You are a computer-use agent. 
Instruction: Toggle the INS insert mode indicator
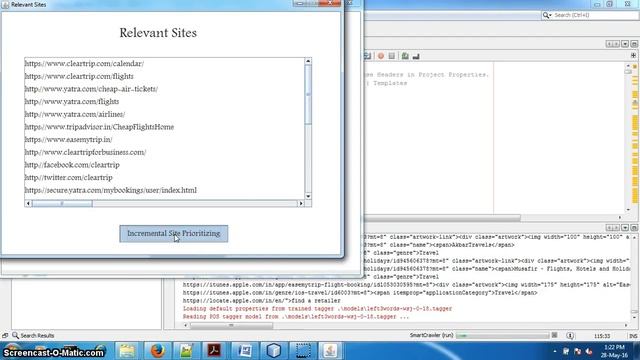point(633,336)
